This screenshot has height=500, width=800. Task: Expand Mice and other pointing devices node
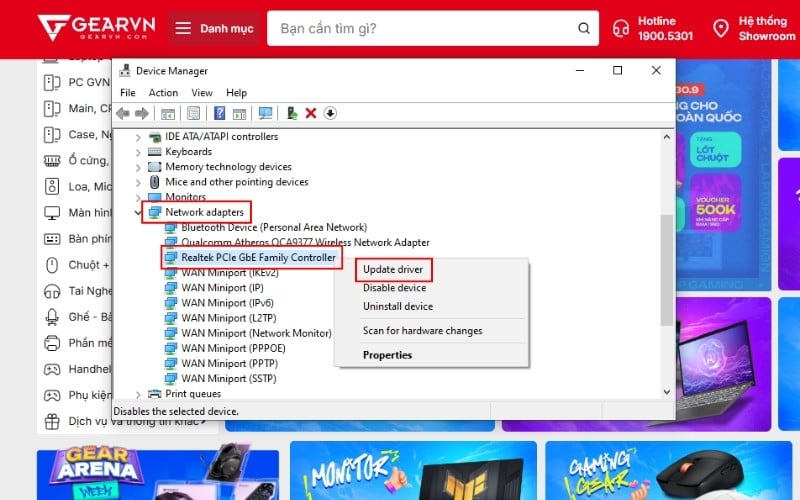pos(138,182)
